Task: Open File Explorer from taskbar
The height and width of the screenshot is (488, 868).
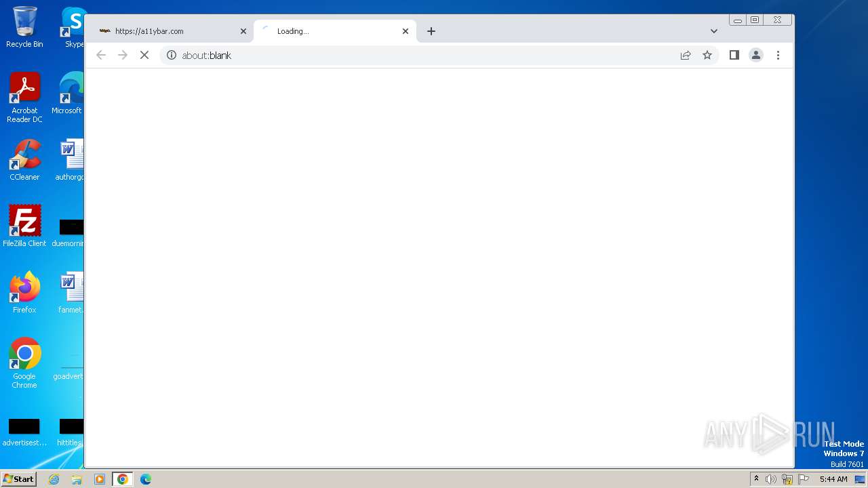Action: [x=77, y=479]
